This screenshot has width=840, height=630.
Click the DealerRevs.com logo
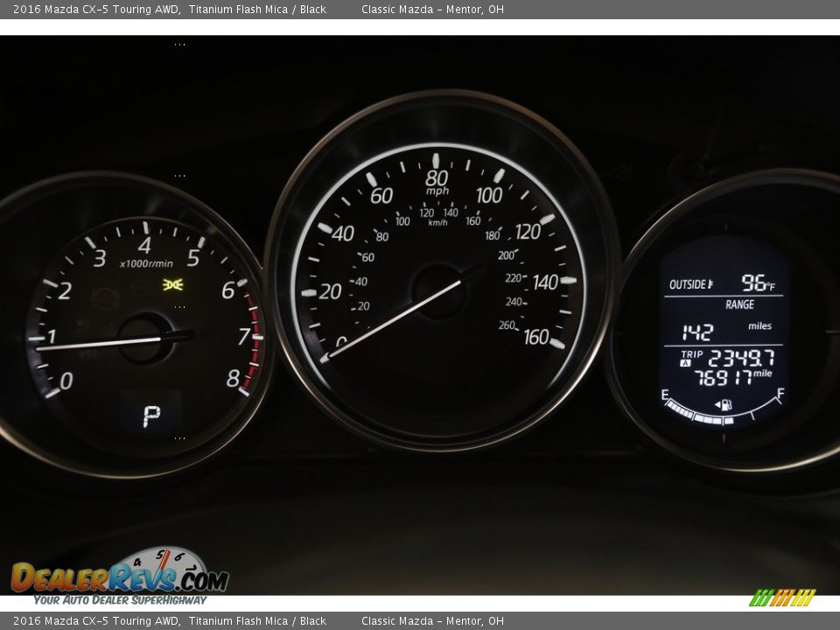click(x=120, y=577)
